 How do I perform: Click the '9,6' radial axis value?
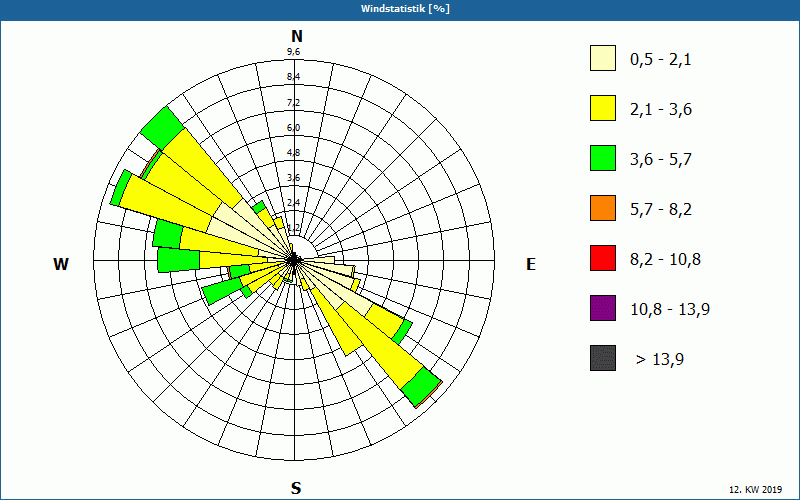(x=293, y=52)
